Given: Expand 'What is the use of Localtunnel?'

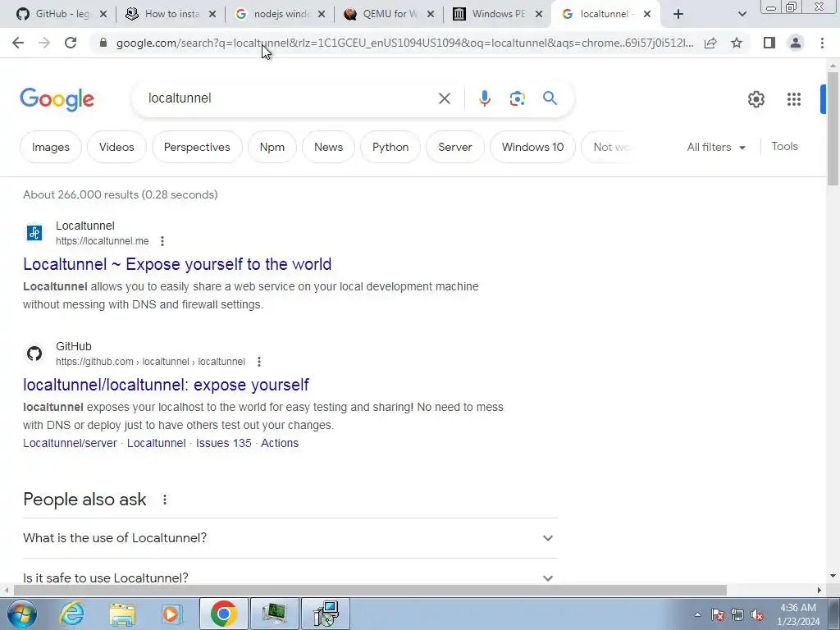Looking at the screenshot, I should tap(290, 538).
